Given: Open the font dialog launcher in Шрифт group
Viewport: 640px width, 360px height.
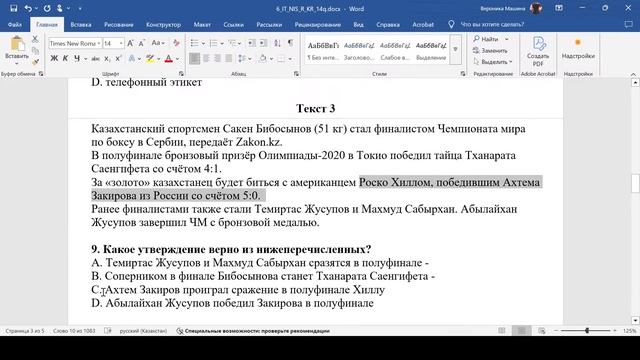Looking at the screenshot, I should click(181, 74).
